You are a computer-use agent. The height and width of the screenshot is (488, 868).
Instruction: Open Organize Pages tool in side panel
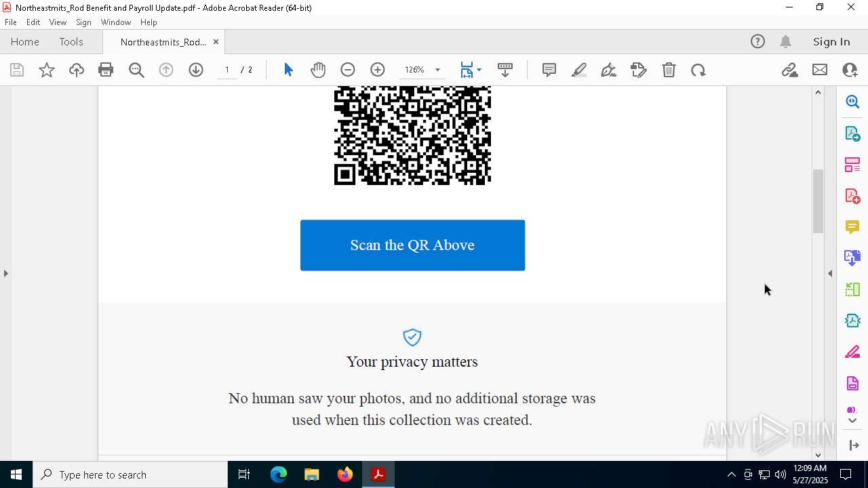pos(852,164)
